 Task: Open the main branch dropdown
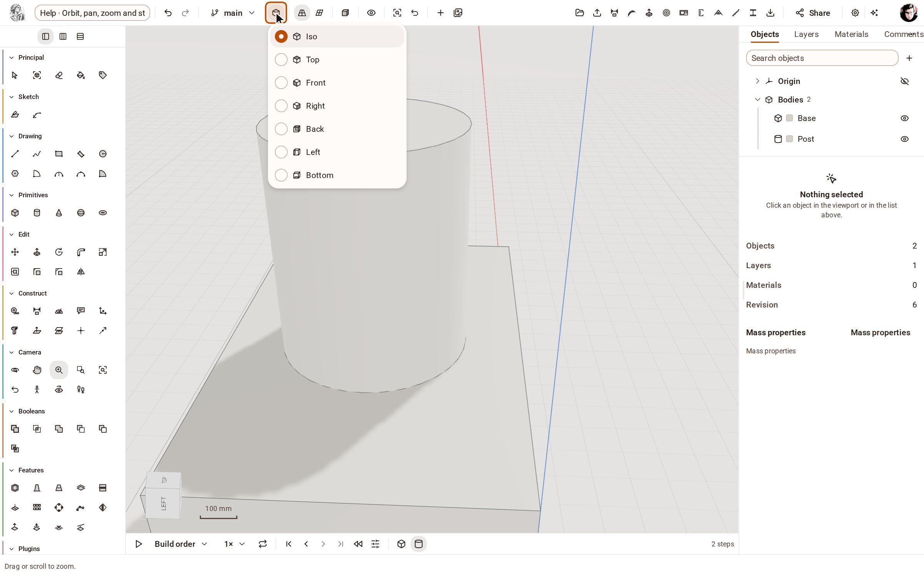[x=233, y=13]
